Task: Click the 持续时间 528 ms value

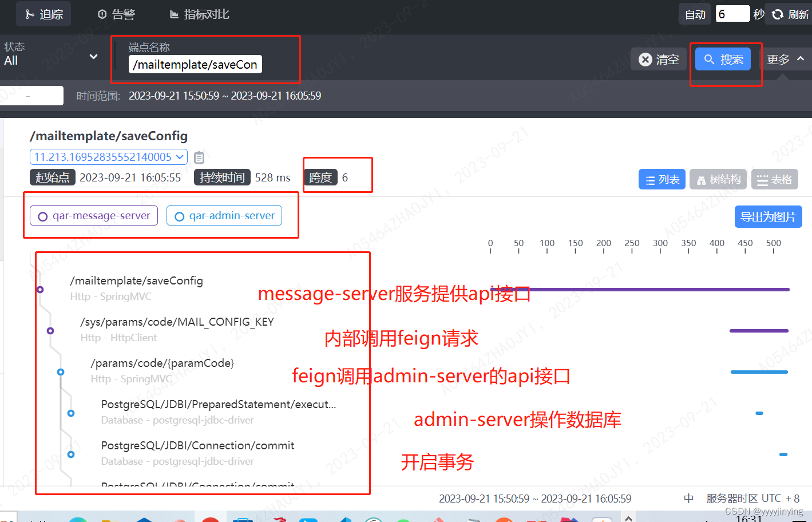Action: point(272,177)
